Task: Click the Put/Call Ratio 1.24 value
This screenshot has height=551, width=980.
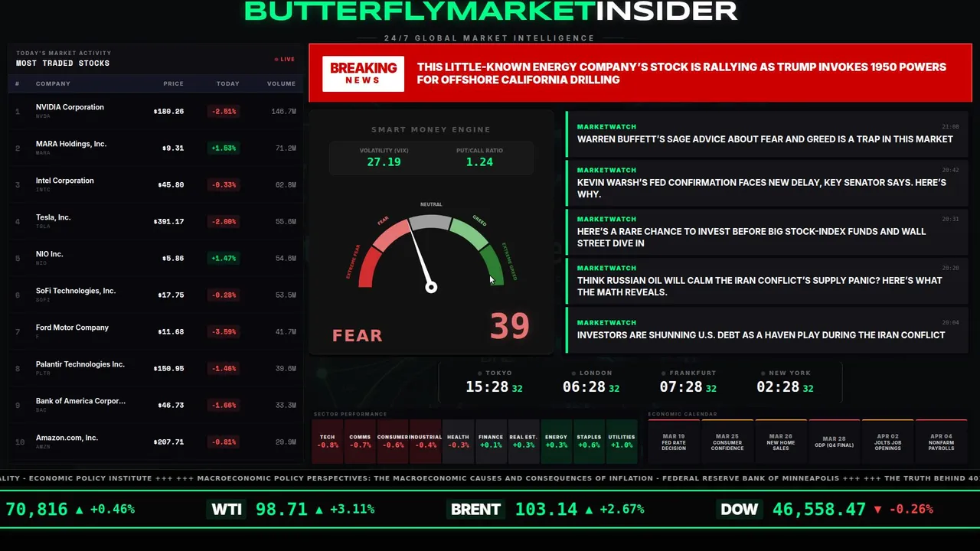Action: point(479,161)
